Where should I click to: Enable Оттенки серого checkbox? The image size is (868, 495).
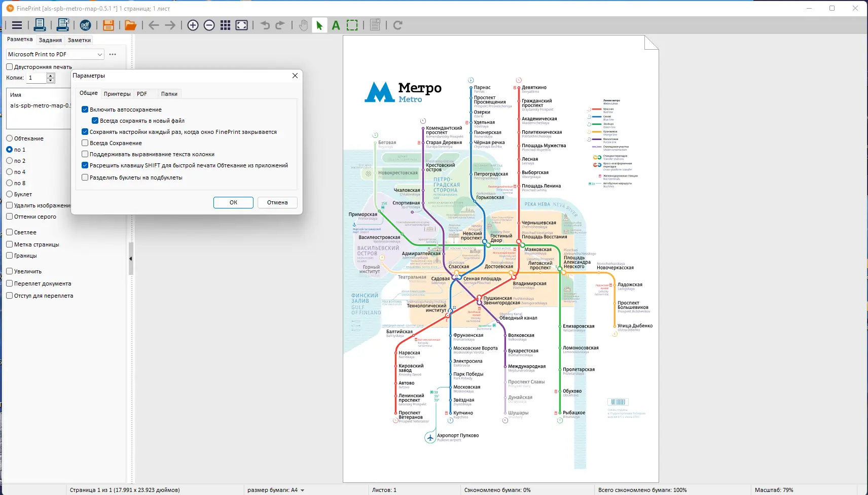pyautogui.click(x=9, y=217)
